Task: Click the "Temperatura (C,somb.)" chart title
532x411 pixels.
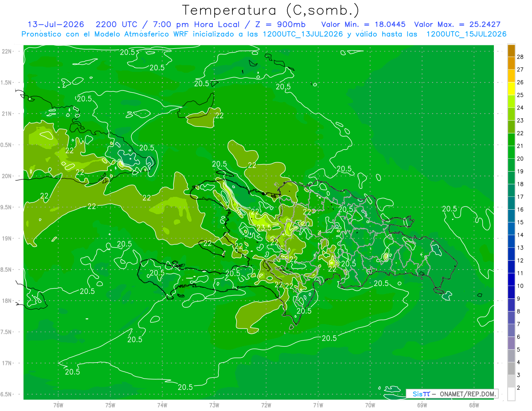Action: tap(271, 10)
